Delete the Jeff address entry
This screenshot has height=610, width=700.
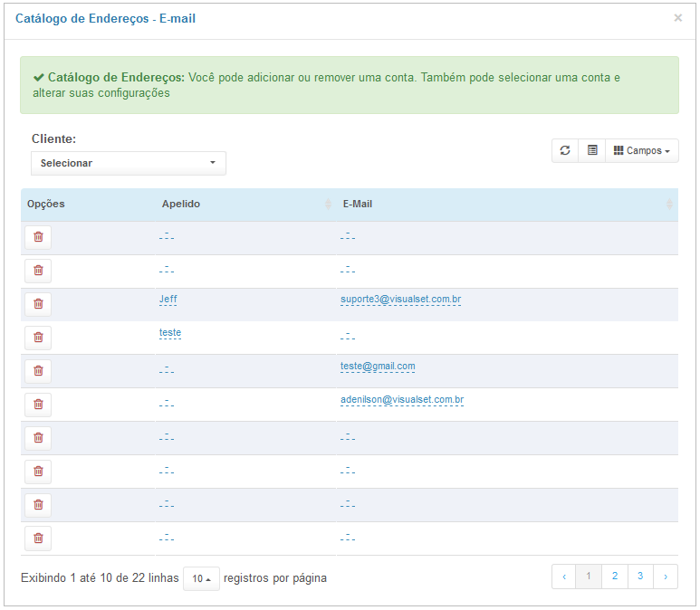tap(38, 304)
